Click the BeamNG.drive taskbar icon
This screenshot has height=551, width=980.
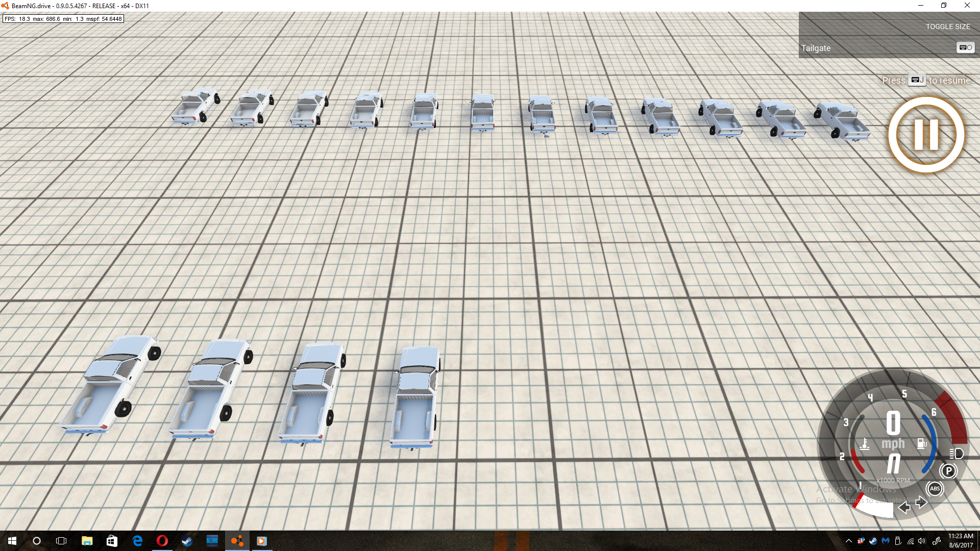tap(237, 541)
